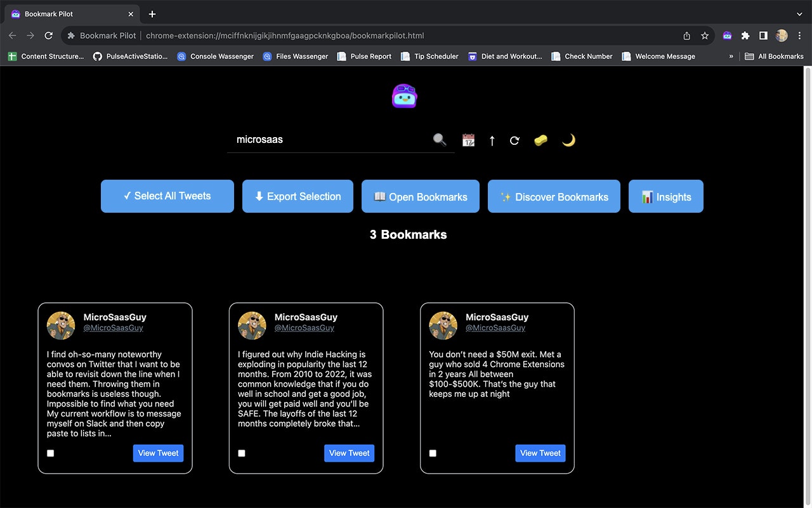Click the browser forward arrow
This screenshot has width=812, height=508.
[30, 36]
